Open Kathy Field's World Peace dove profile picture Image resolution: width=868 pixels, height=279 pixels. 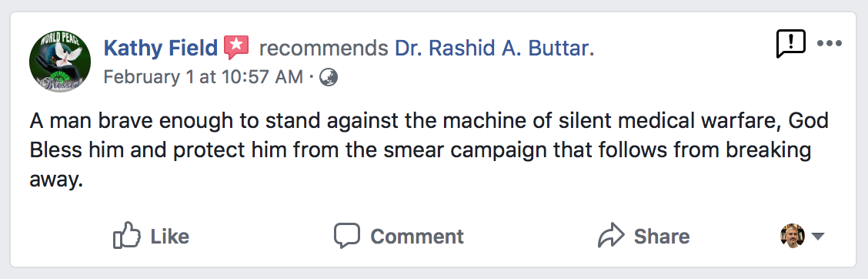pos(60,62)
